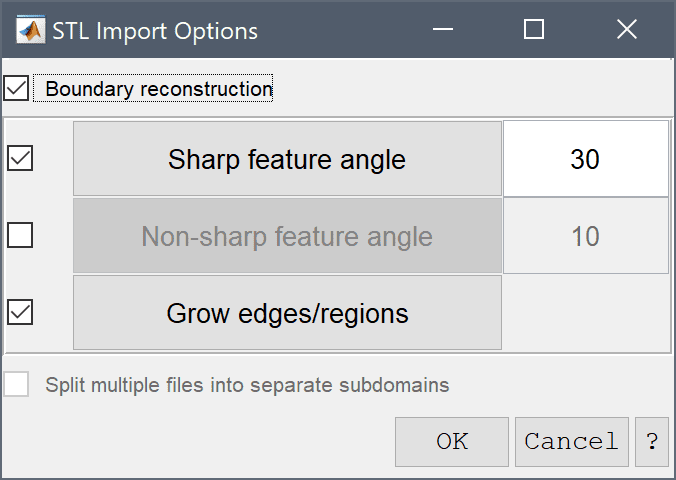Select the sharp angle field showing 30
This screenshot has width=676, height=480.
click(x=586, y=159)
